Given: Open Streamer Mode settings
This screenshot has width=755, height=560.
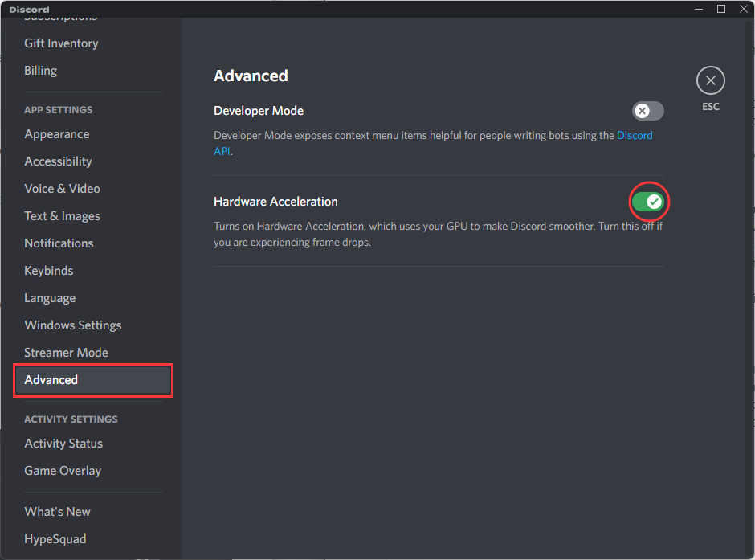Looking at the screenshot, I should (x=66, y=353).
